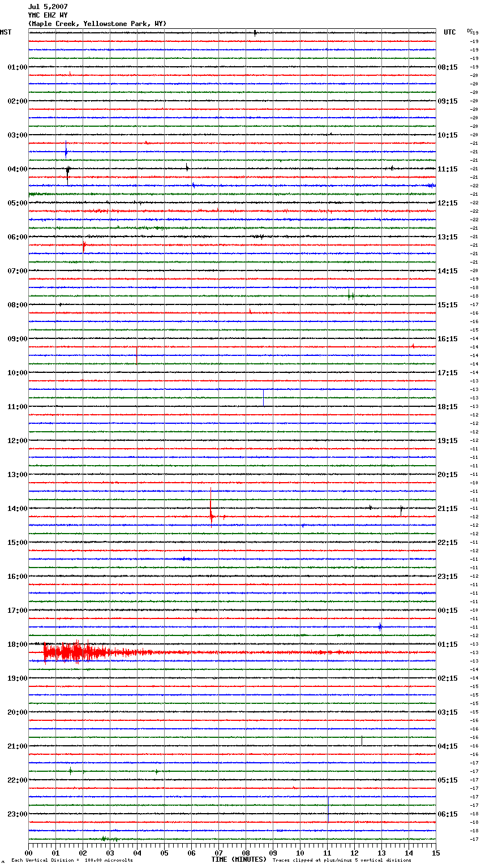Click the 10:15 UTC time label

(x=448, y=135)
